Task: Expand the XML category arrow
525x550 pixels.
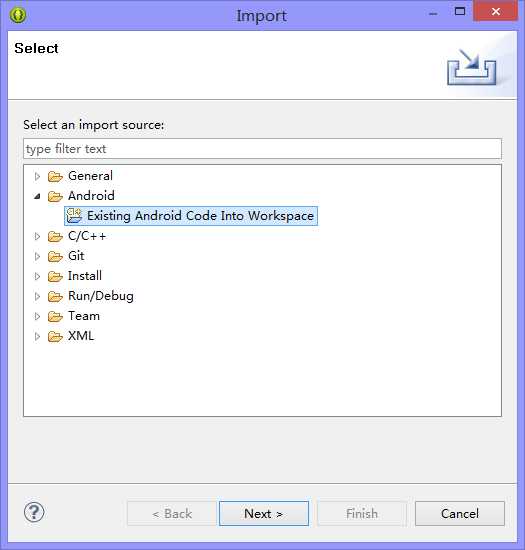Action: (37, 336)
